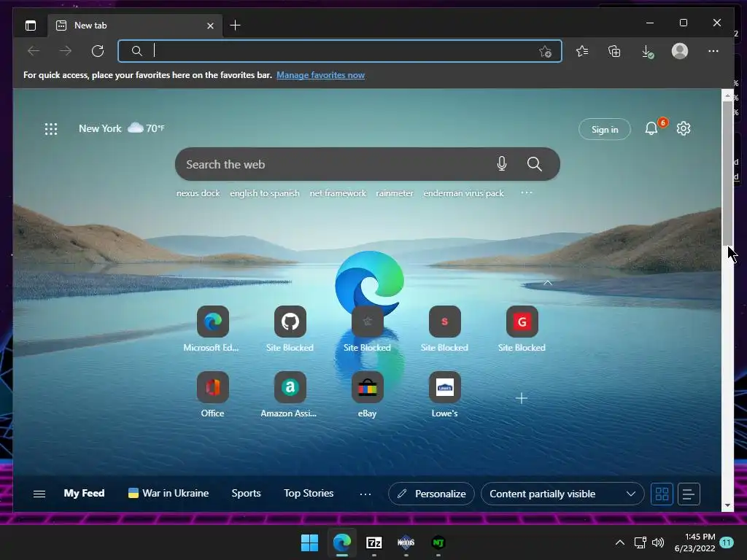
Task: Open the feed hamburger menu
Action: point(39,494)
